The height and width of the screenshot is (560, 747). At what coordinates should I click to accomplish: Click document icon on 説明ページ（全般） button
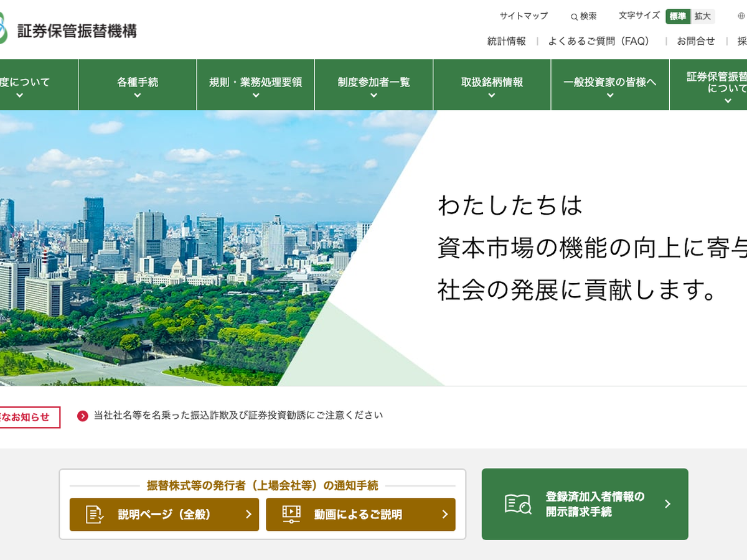point(95,514)
